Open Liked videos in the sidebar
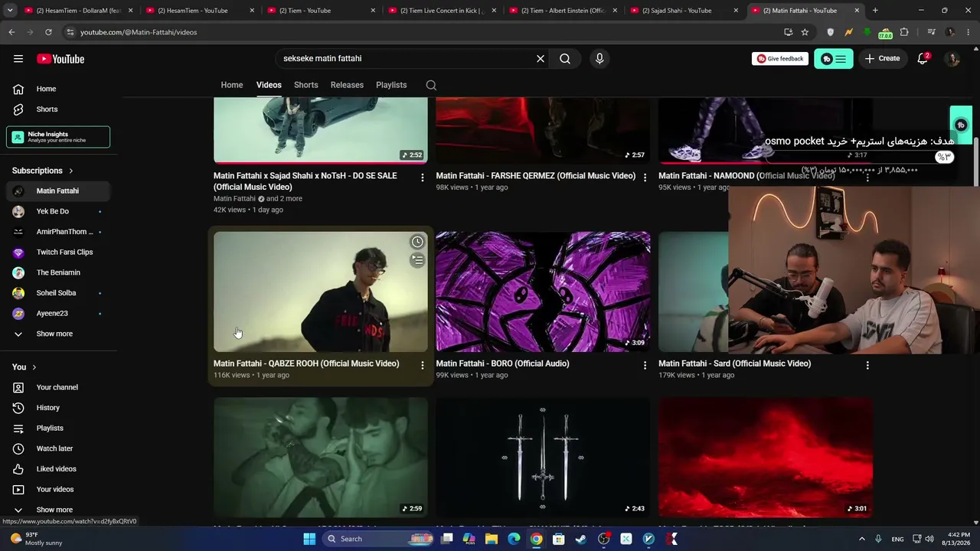The width and height of the screenshot is (980, 551). tap(58, 469)
